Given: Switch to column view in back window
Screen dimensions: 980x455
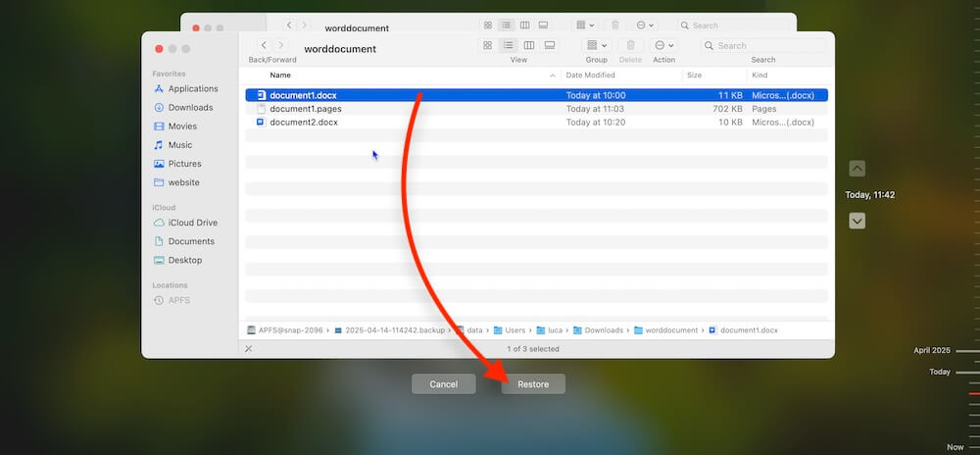Looking at the screenshot, I should 525,25.
